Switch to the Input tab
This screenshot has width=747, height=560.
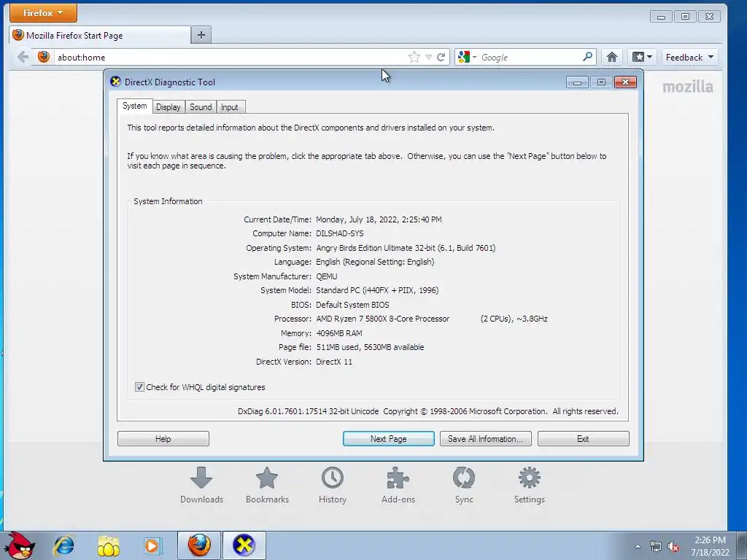coord(230,107)
